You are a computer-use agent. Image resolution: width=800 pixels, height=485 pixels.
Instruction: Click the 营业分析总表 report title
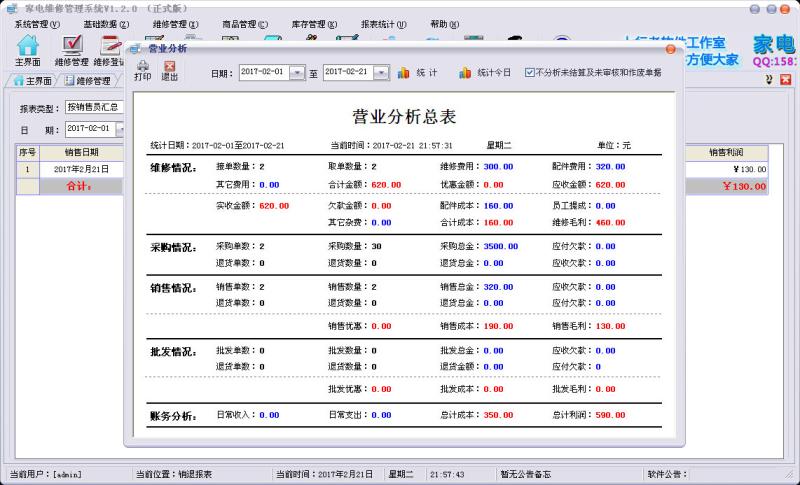pos(404,116)
